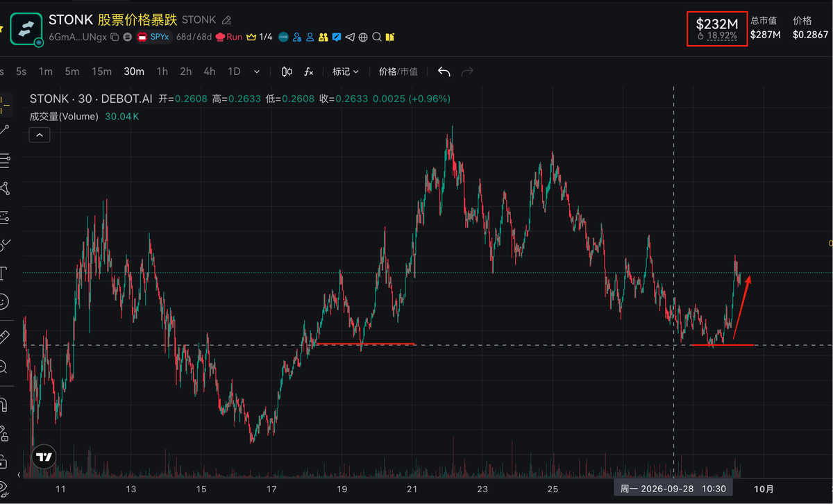Open the indicators fx button

309,72
